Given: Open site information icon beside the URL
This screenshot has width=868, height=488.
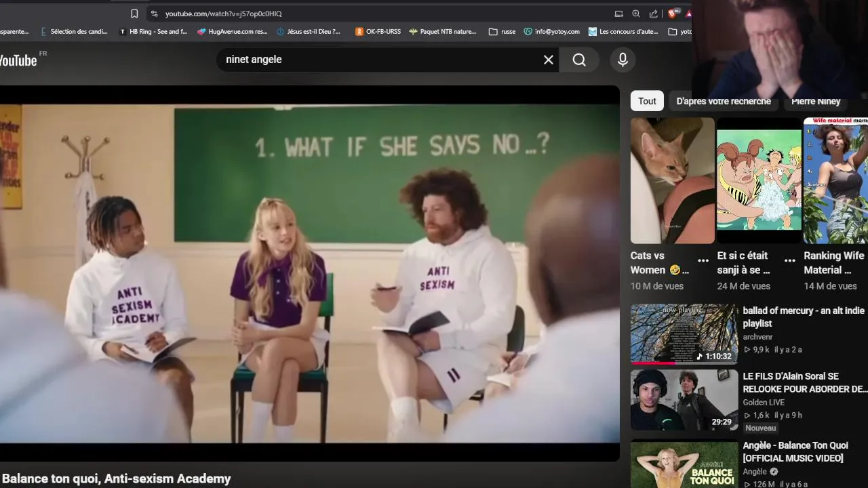Looking at the screenshot, I should click(154, 14).
